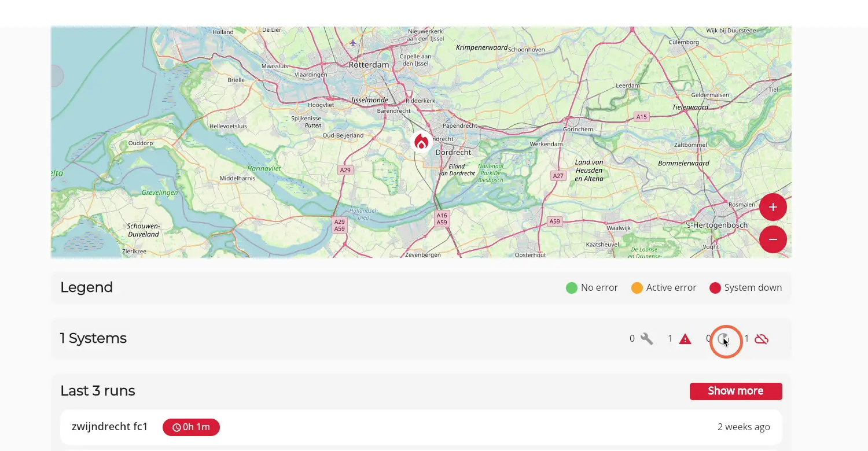The height and width of the screenshot is (451, 868).
Task: Click Gorinchem label on the map
Action: 578,129
